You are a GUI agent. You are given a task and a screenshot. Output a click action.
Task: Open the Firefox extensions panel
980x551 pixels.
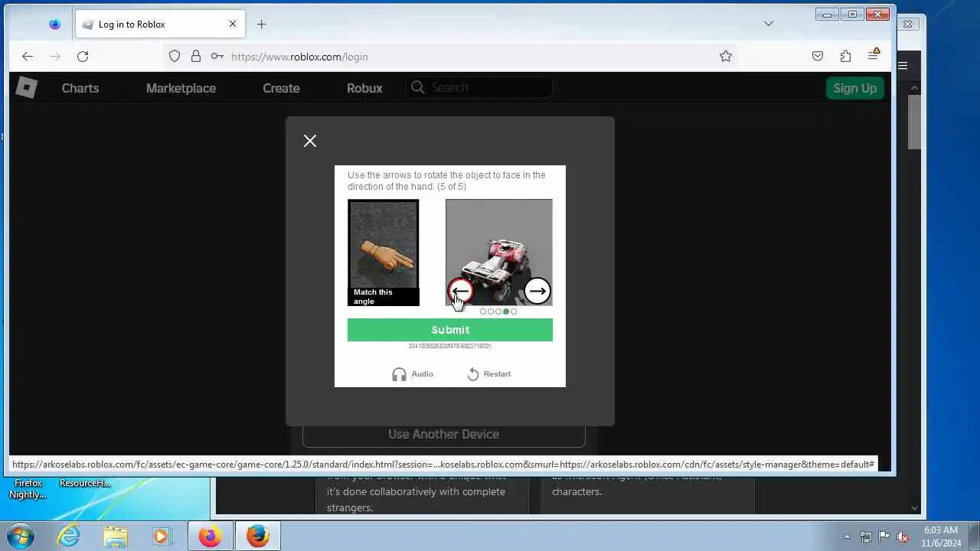[845, 56]
